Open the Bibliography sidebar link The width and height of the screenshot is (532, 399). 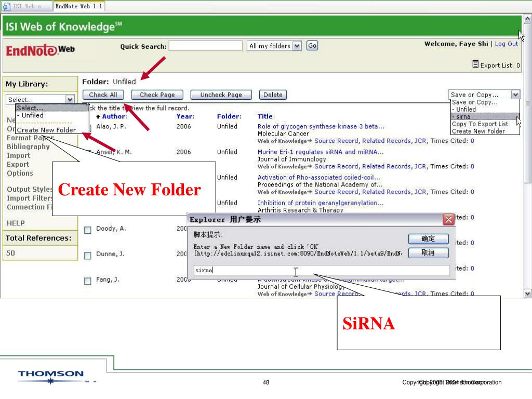(x=28, y=147)
